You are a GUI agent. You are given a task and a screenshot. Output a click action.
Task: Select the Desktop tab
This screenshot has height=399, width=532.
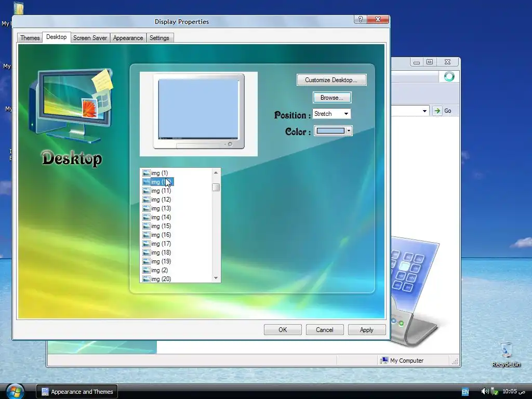56,37
